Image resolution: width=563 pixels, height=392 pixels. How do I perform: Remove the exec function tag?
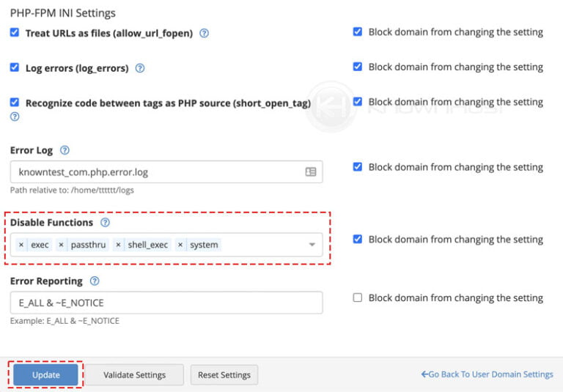pos(21,245)
